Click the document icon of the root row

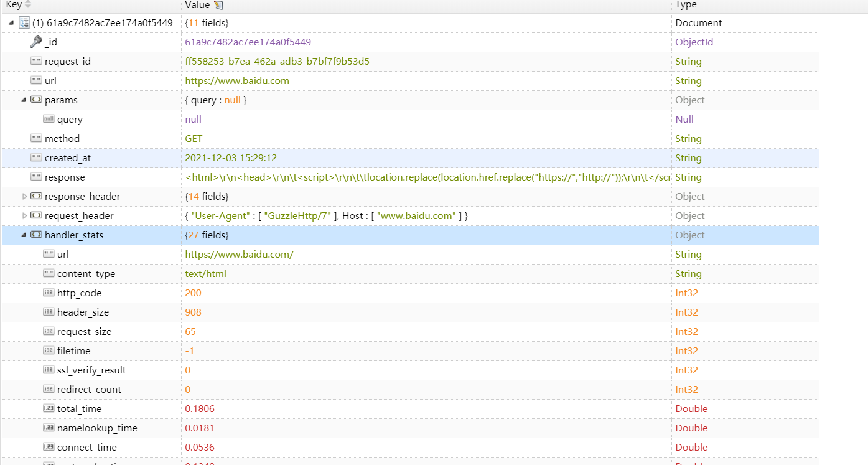click(x=24, y=23)
